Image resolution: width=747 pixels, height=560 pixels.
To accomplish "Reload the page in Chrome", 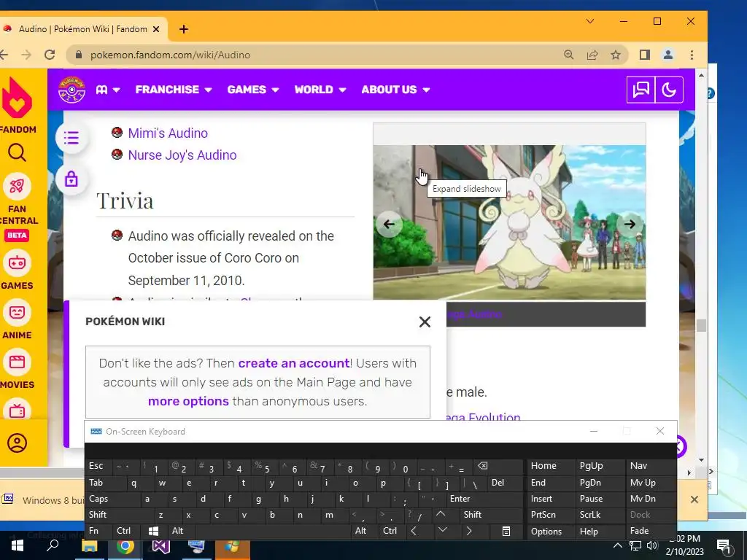I will 50,55.
